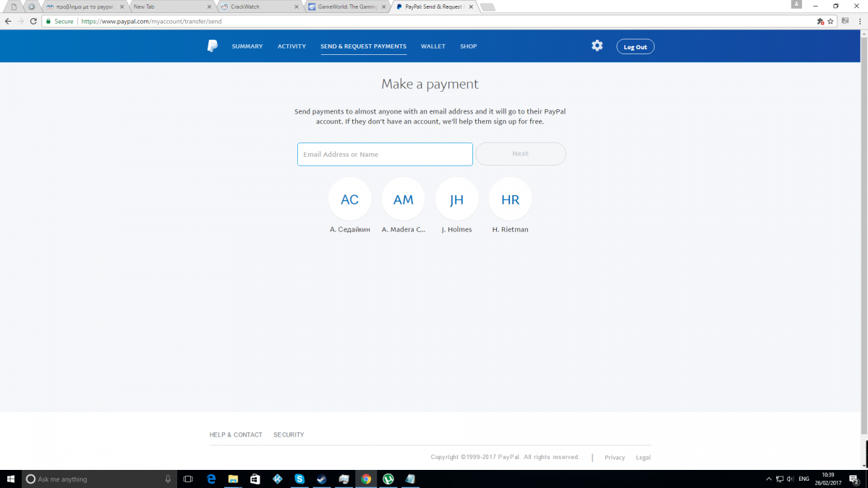Click the address bar URL
This screenshot has height=488, width=868.
[151, 21]
